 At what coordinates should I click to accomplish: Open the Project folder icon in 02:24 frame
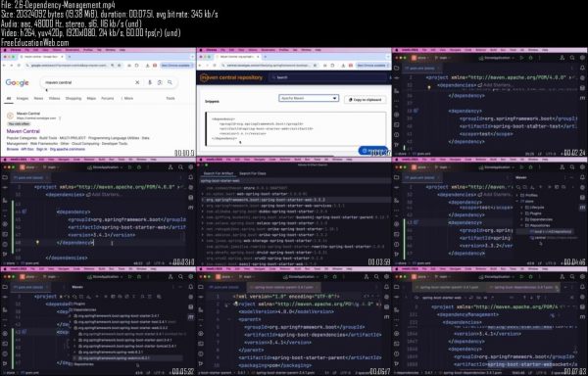[x=396, y=68]
